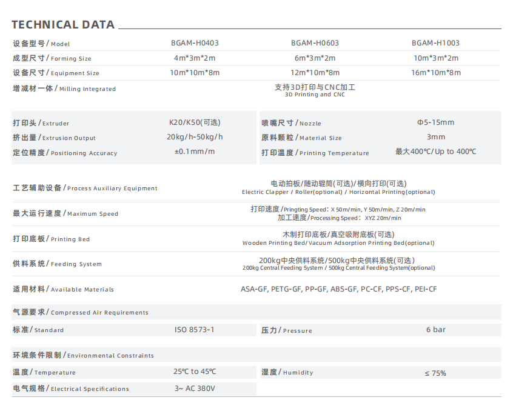516x420 pixels.
Task: Click forming size value 10m*3m*2m
Action: tap(436, 58)
